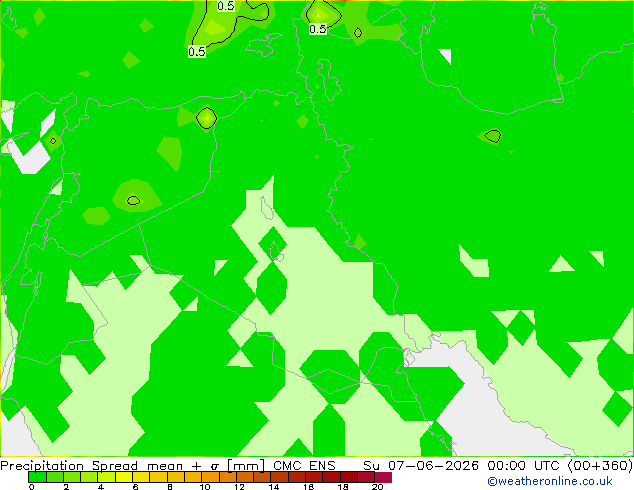634x490 pixels.
Task: Select the rightmost 0.5 contour label
Action: coord(317,29)
